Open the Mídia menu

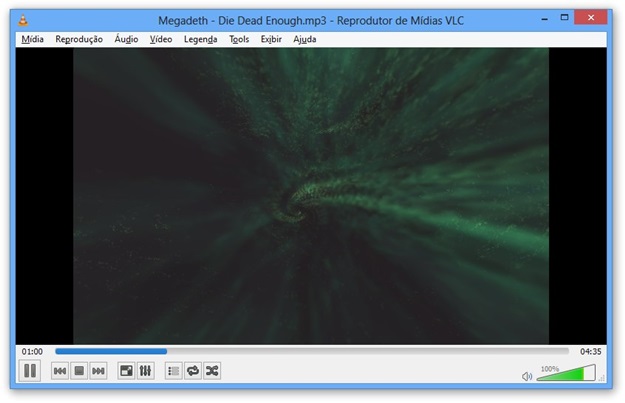[x=32, y=39]
